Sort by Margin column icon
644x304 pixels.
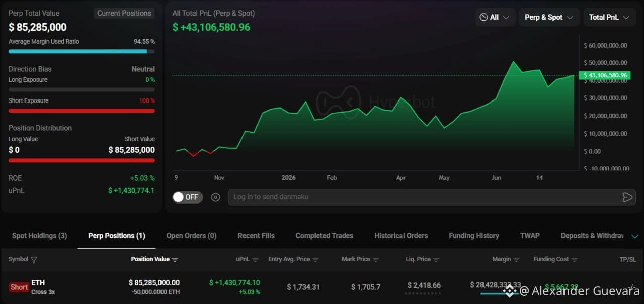tap(516, 260)
